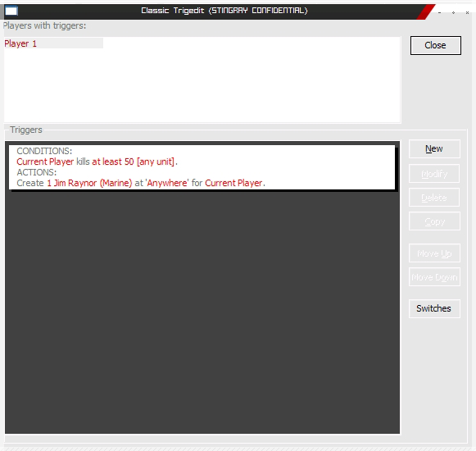Select Player 1 in players list
Image resolution: width=476 pixels, height=451 pixels.
(53, 43)
